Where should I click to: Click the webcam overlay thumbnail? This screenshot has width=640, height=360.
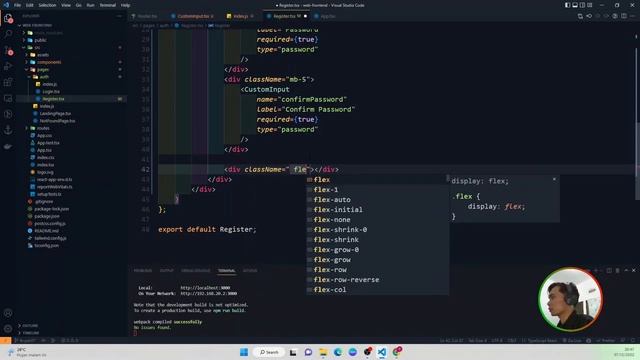pyautogui.click(x=570, y=299)
